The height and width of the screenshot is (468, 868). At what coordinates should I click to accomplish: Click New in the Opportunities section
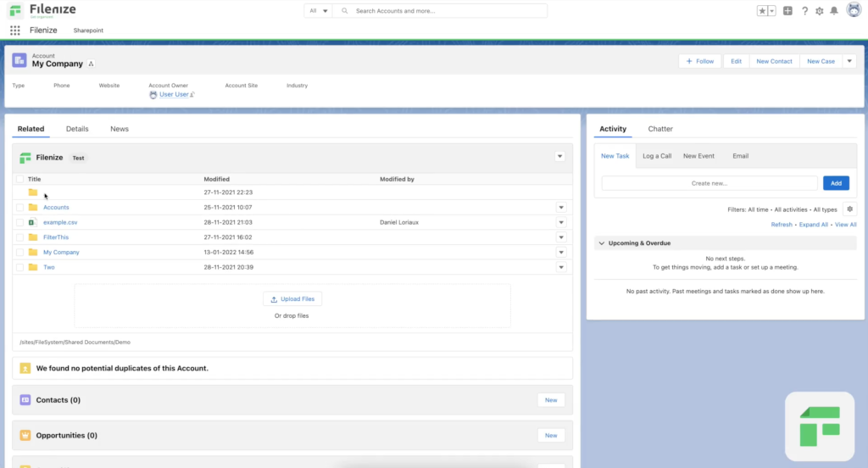(551, 435)
